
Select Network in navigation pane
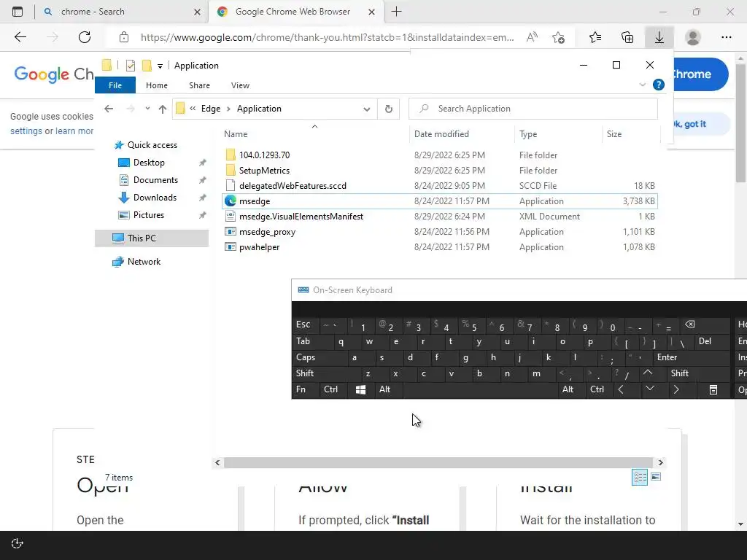(x=144, y=262)
